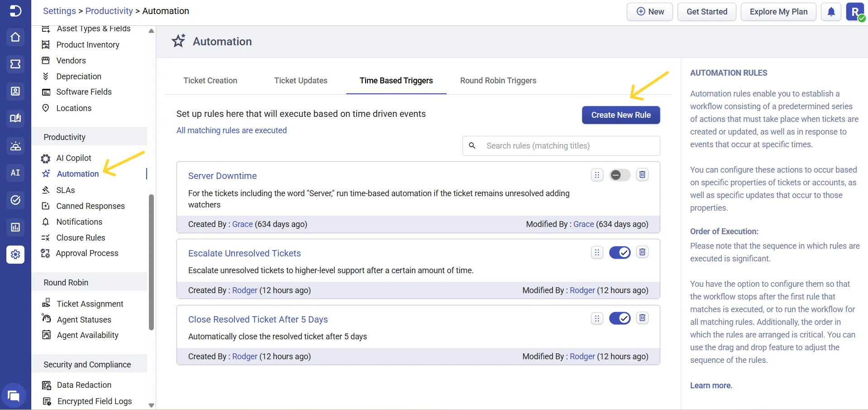The width and height of the screenshot is (868, 410).
Task: Click Grace in Server Downtime Created By
Action: [x=243, y=224]
